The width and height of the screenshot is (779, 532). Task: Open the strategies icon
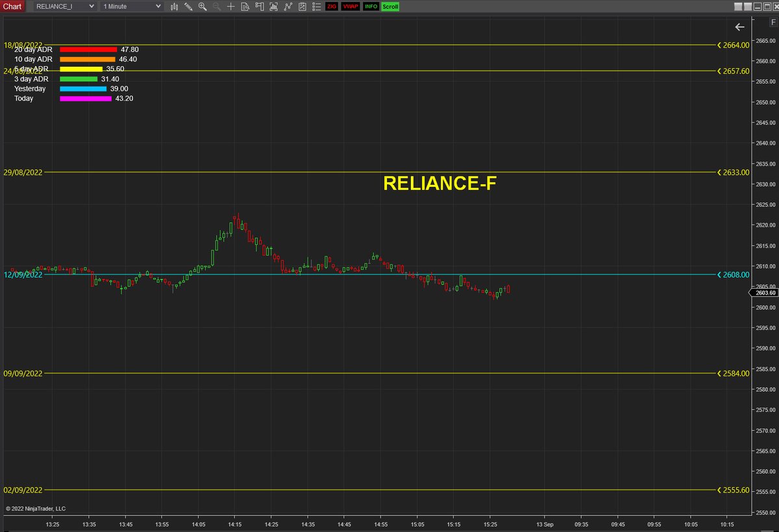coord(302,6)
